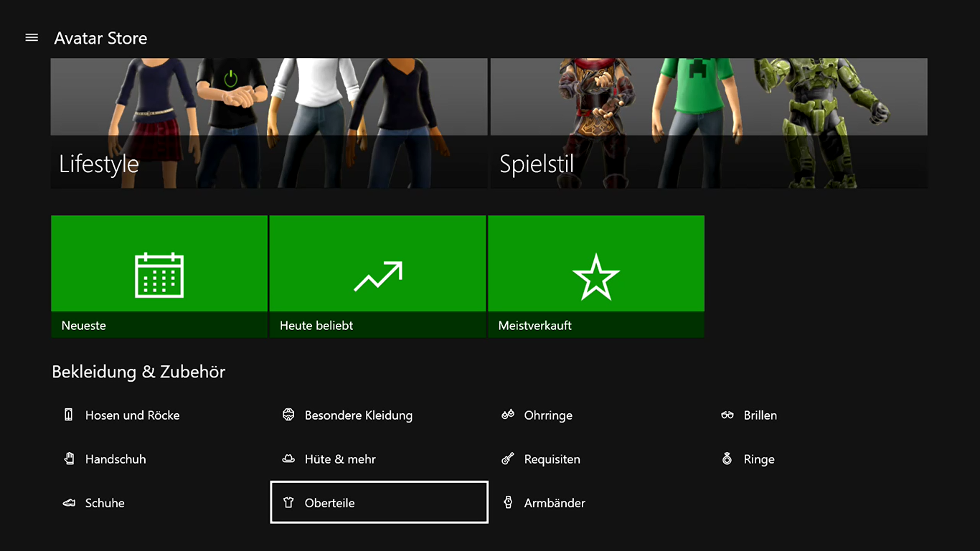Click the calendar icon on Neueste tile

(x=159, y=275)
